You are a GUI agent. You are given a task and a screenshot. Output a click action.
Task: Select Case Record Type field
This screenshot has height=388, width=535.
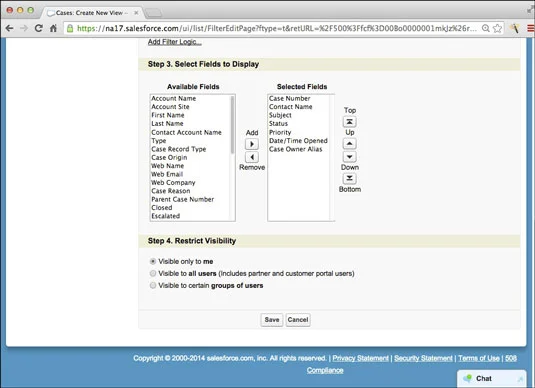(179, 149)
